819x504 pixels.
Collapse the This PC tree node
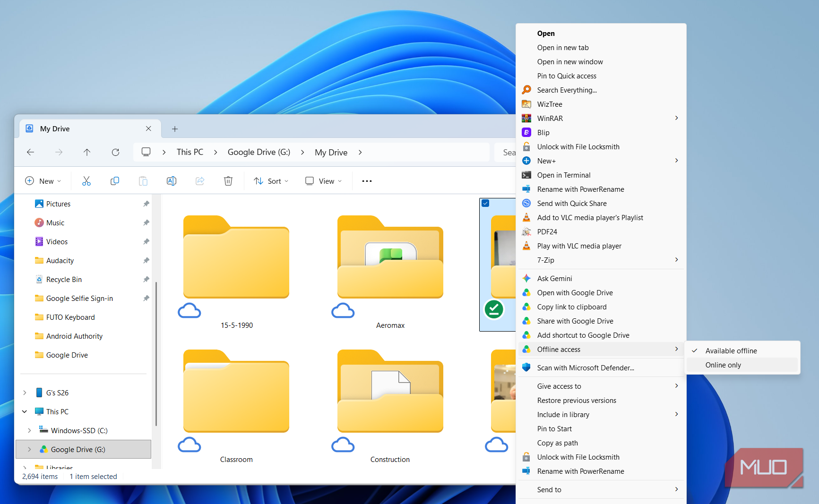point(25,411)
